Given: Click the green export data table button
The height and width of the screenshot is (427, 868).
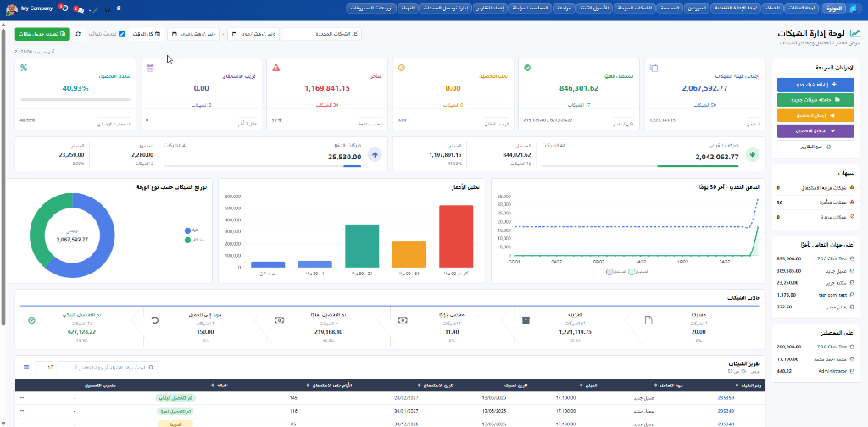Looking at the screenshot, I should pos(42,34).
